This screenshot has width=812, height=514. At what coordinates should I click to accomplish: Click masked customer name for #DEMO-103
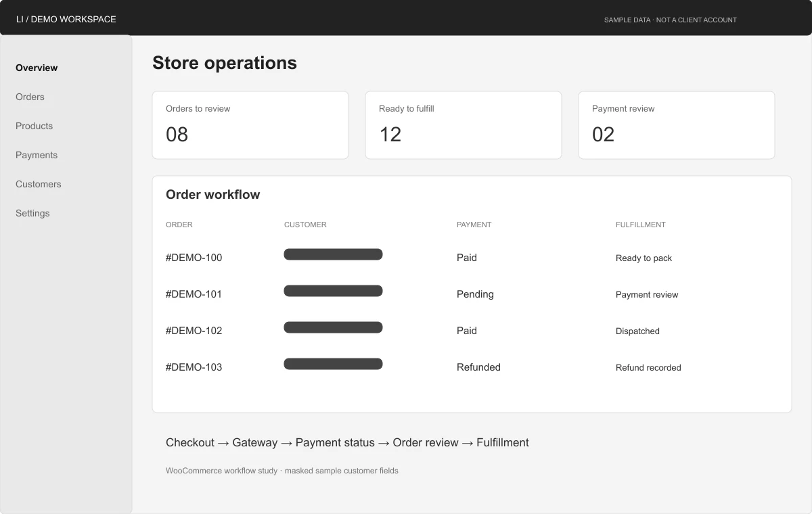point(333,364)
